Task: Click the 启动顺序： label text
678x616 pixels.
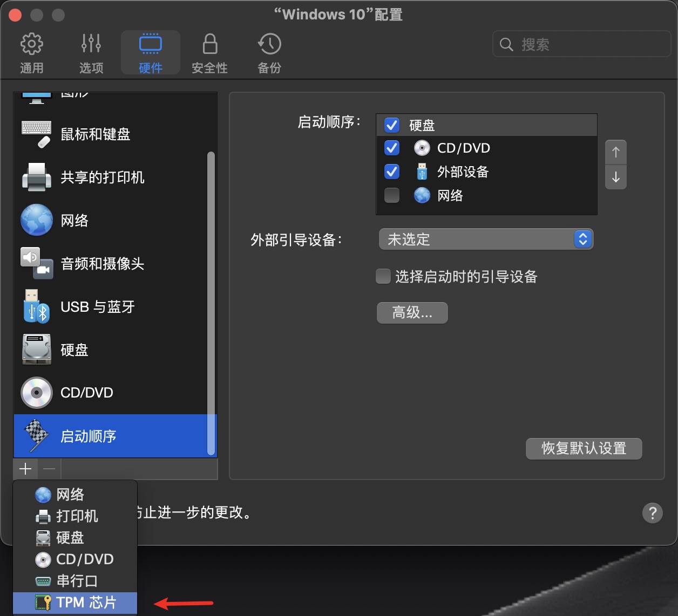Action: point(329,122)
